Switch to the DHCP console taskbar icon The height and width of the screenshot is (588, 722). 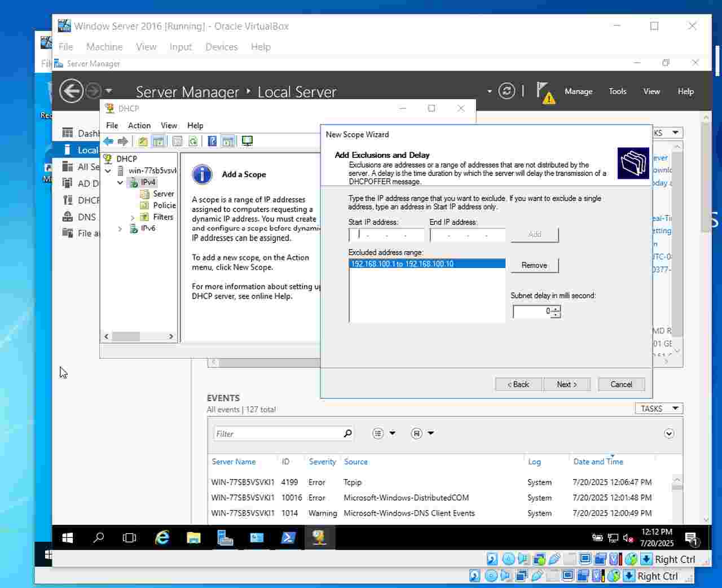[320, 538]
